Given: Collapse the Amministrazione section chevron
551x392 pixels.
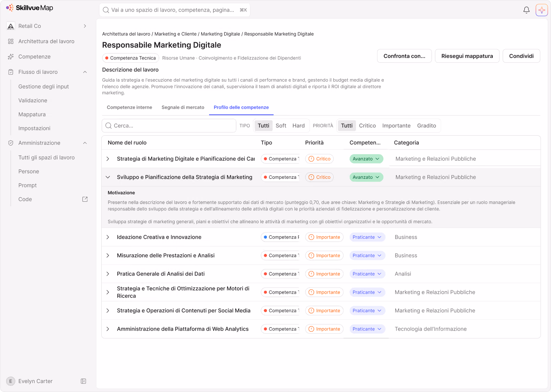Looking at the screenshot, I should 85,143.
